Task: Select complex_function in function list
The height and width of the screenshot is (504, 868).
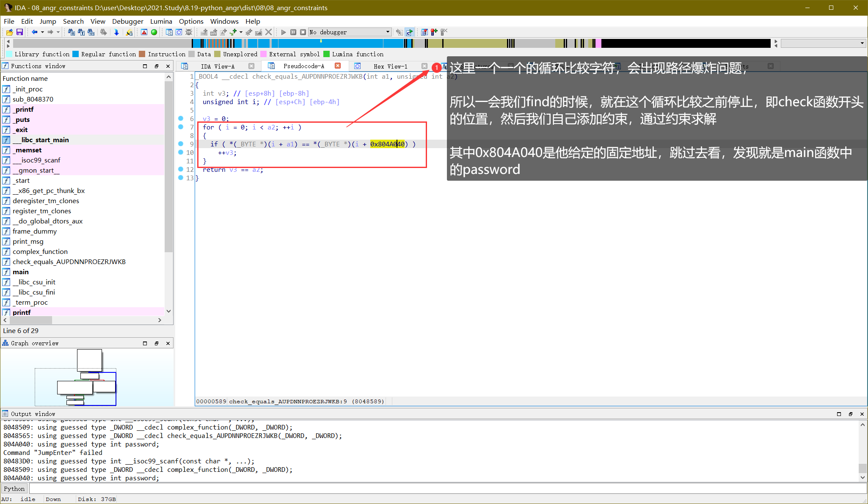Action: click(40, 251)
